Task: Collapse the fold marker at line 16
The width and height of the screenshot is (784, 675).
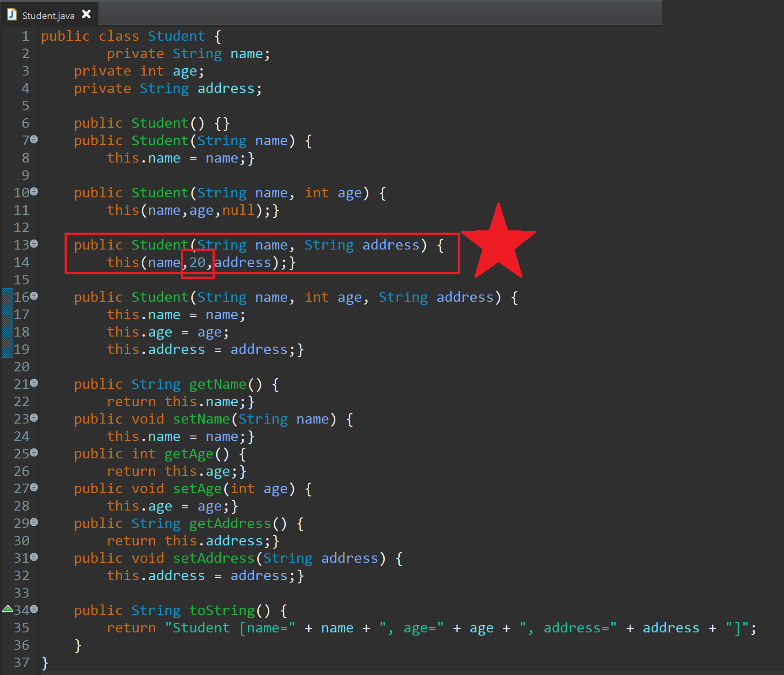Action: point(34,296)
